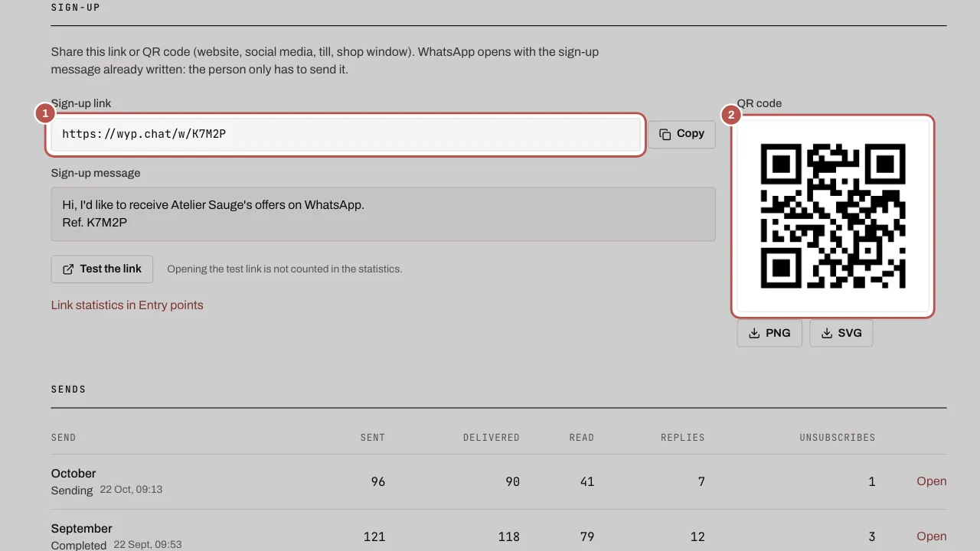The width and height of the screenshot is (980, 551).
Task: Click the 22 Oct, 09:13 timestamp
Action: click(x=131, y=490)
